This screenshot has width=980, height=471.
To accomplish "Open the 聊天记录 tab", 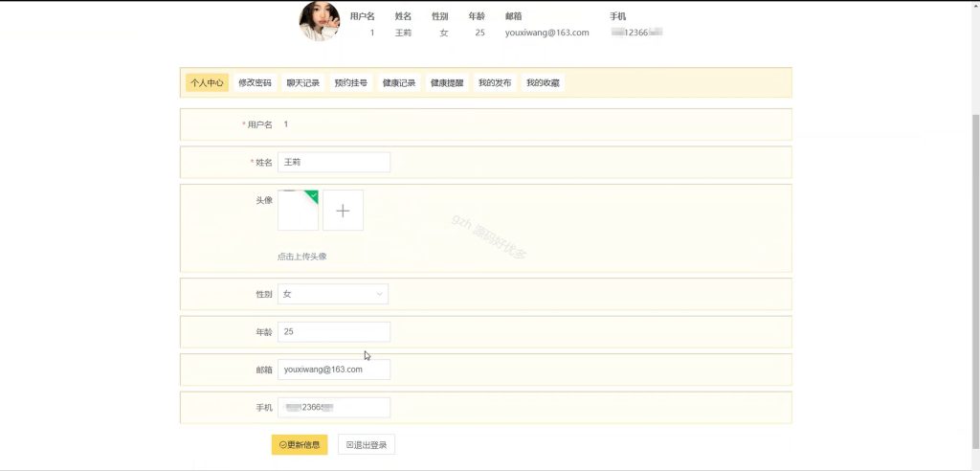I will coord(303,82).
